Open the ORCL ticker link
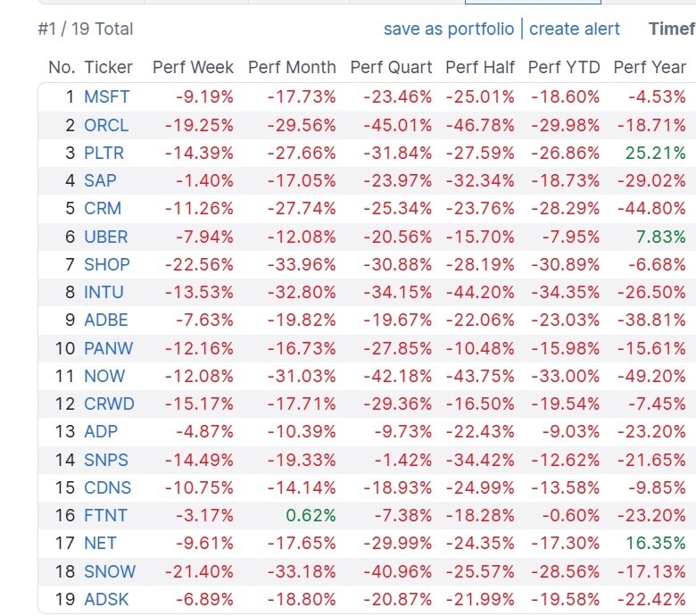 106,125
